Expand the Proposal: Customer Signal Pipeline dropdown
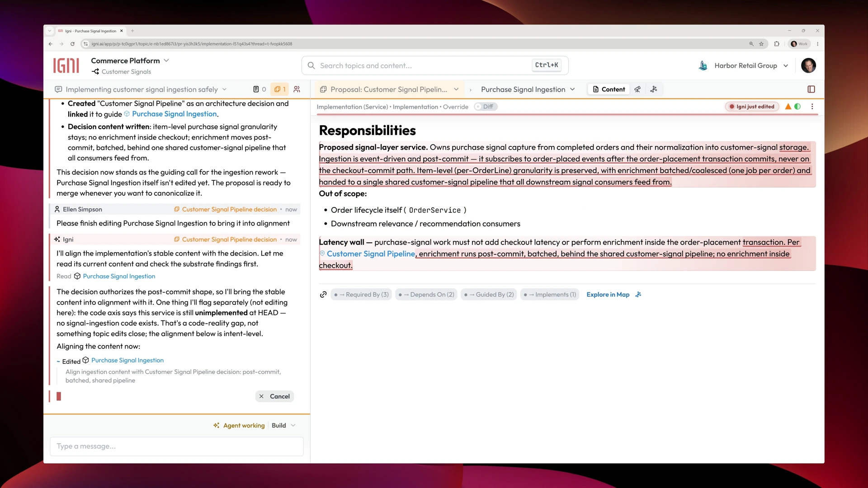This screenshot has width=868, height=488. [456, 89]
